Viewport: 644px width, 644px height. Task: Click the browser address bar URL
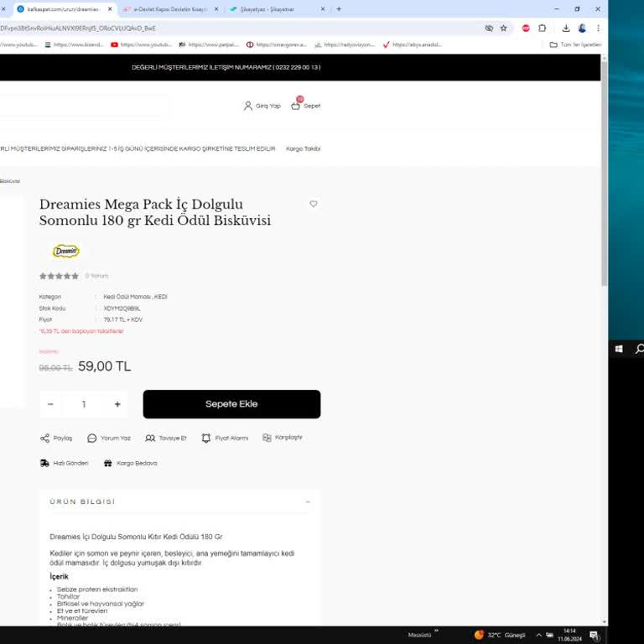(78, 29)
